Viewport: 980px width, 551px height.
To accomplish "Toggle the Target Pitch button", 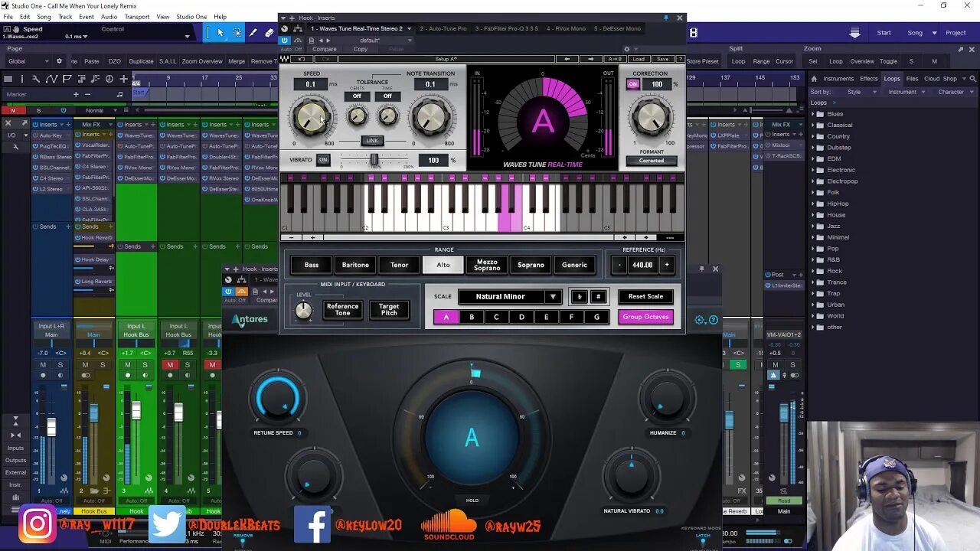I will pos(389,310).
